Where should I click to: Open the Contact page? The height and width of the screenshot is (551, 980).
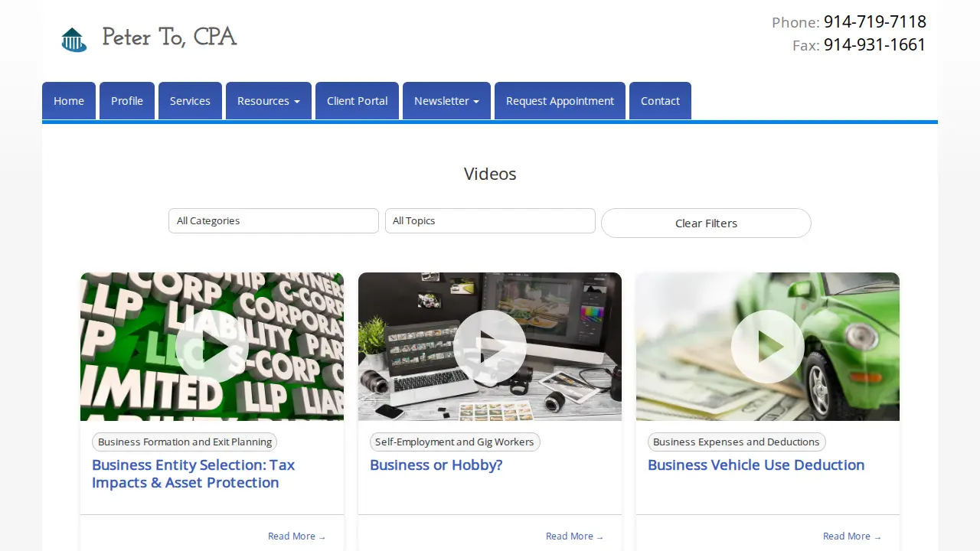660,101
